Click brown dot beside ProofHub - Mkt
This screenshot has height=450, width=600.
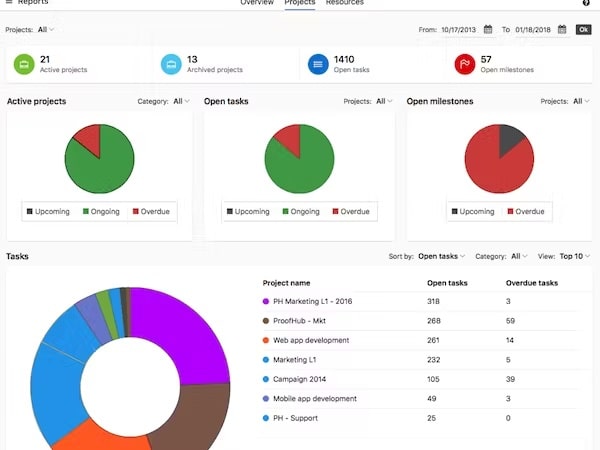click(266, 321)
